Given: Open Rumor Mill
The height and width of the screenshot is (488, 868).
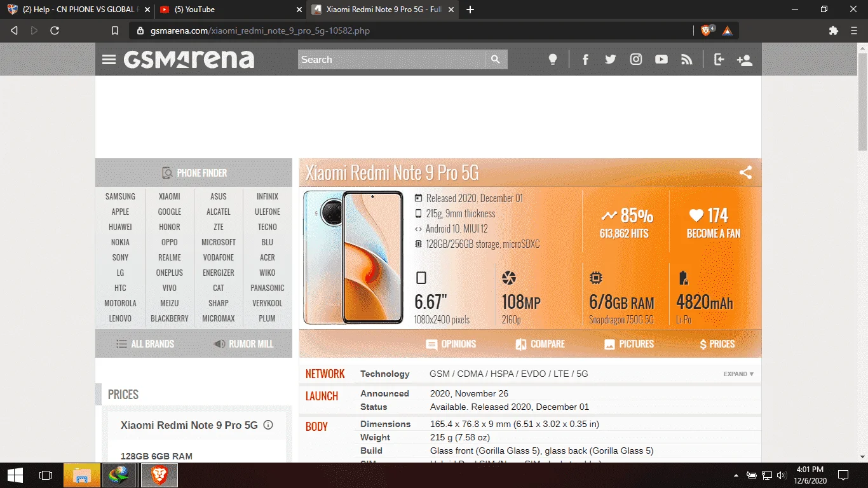Looking at the screenshot, I should pyautogui.click(x=243, y=344).
